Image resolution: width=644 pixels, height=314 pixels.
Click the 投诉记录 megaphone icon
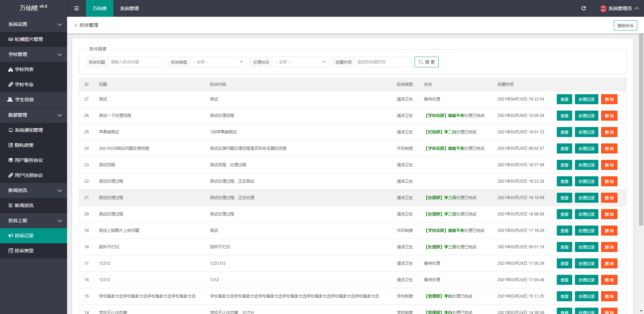click(11, 236)
